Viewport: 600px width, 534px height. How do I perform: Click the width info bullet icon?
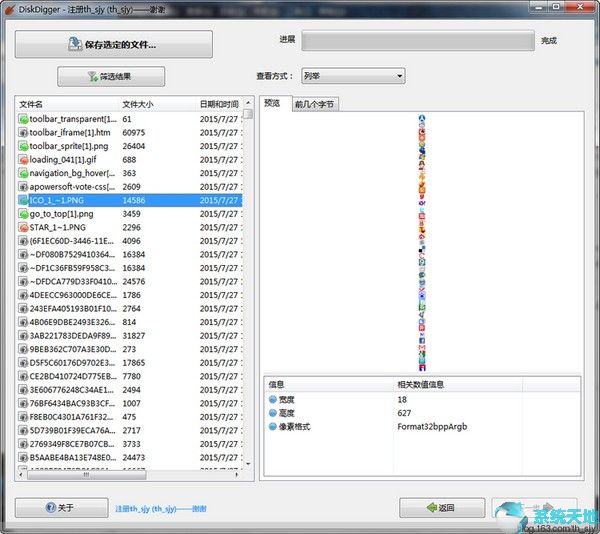(x=273, y=399)
